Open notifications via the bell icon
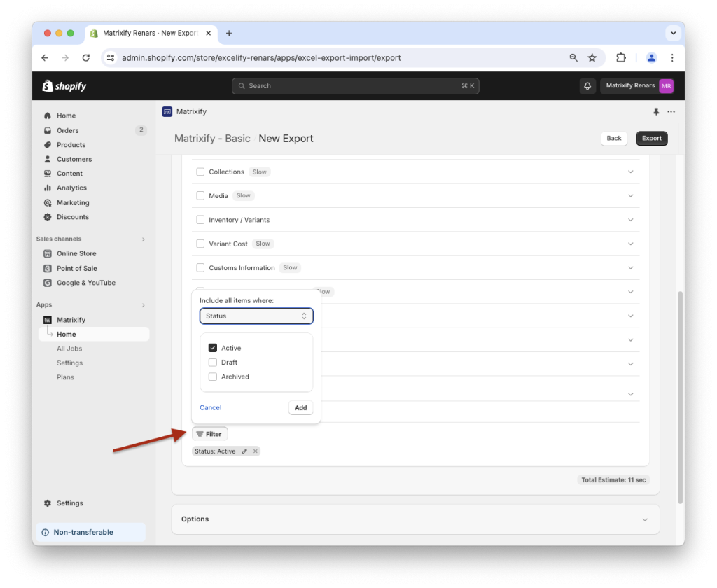Image resolution: width=717 pixels, height=588 pixels. tap(587, 85)
